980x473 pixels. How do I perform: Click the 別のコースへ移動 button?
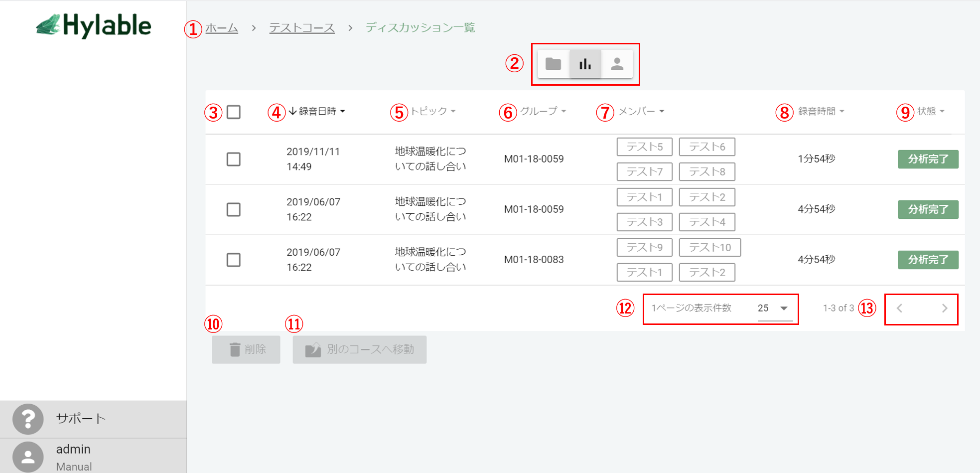[360, 349]
